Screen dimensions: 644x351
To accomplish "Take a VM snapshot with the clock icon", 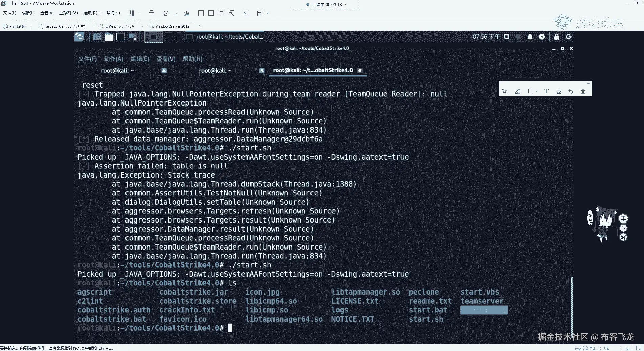I will coord(166,13).
